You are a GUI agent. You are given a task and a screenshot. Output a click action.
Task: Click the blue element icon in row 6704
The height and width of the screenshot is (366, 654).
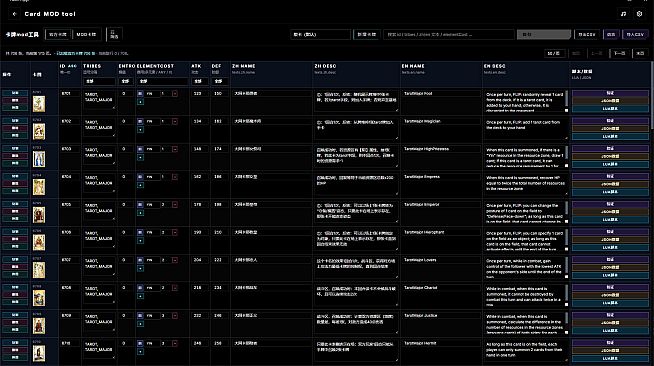(x=140, y=177)
